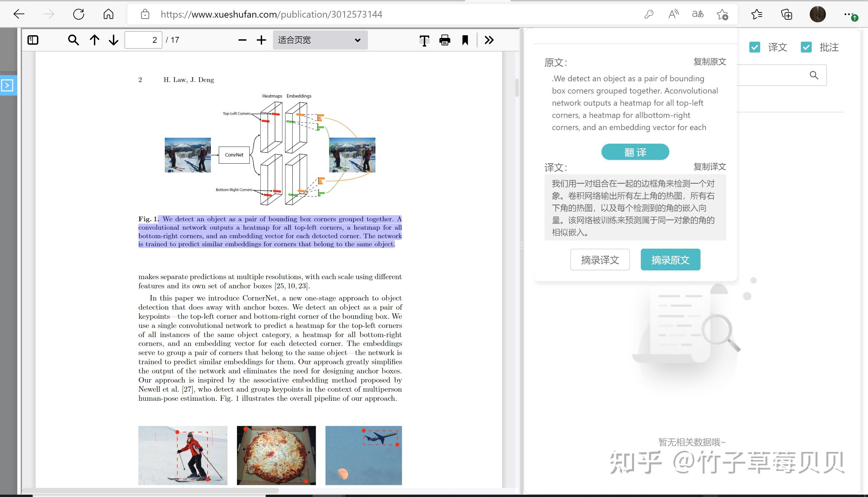Uncheck the 译文 checkbox

(x=754, y=46)
